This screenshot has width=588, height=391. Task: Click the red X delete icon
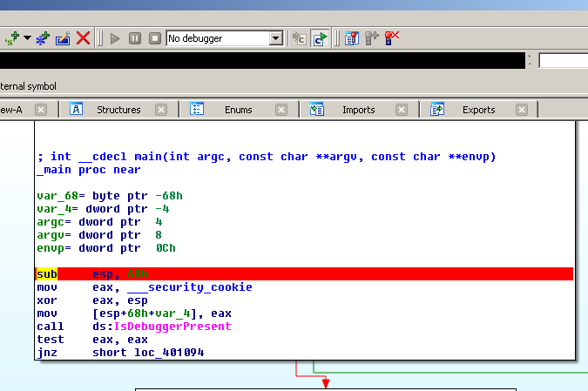83,38
